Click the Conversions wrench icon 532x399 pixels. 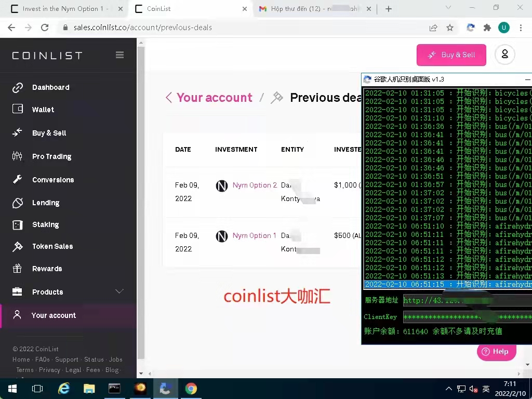[x=17, y=179]
